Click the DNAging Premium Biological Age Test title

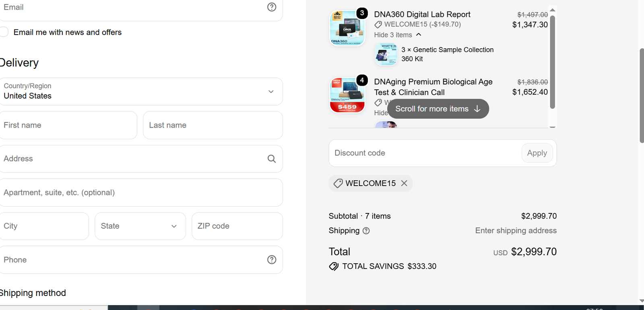[x=433, y=87]
